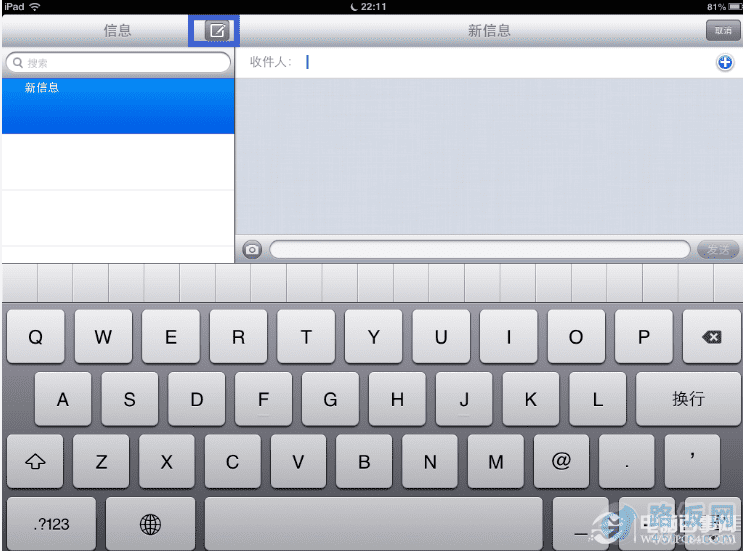Viewport: 743px width, 551px height.
Task: Tap the M key
Action: [x=496, y=461]
